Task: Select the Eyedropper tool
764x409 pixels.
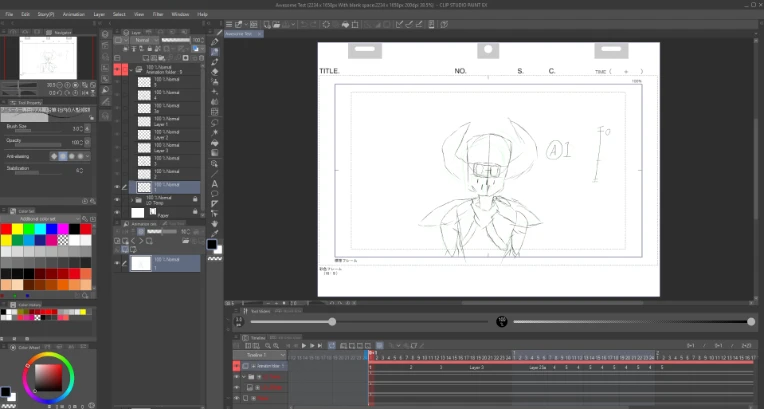Action: point(215,233)
